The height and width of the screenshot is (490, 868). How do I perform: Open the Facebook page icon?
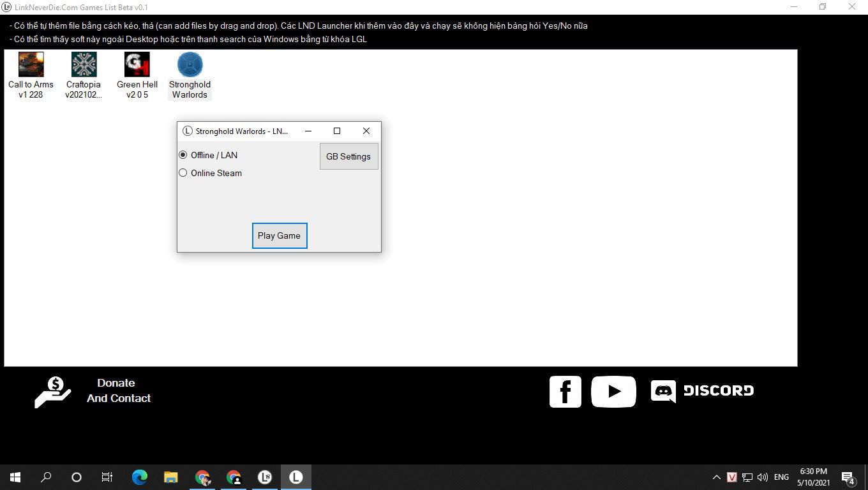click(x=565, y=392)
